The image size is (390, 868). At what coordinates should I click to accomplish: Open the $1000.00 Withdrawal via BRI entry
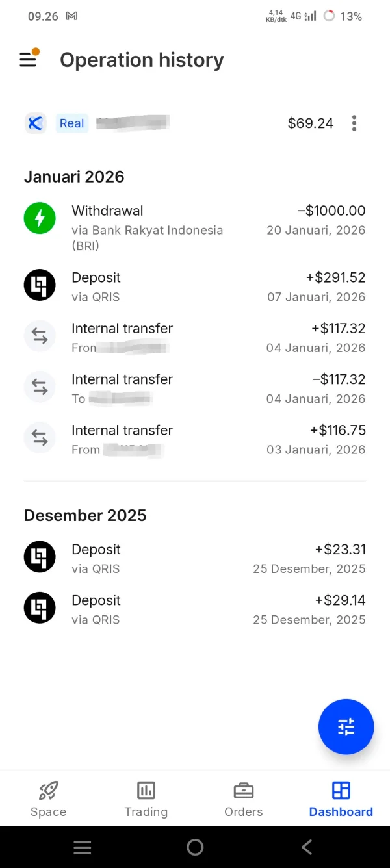tap(195, 226)
